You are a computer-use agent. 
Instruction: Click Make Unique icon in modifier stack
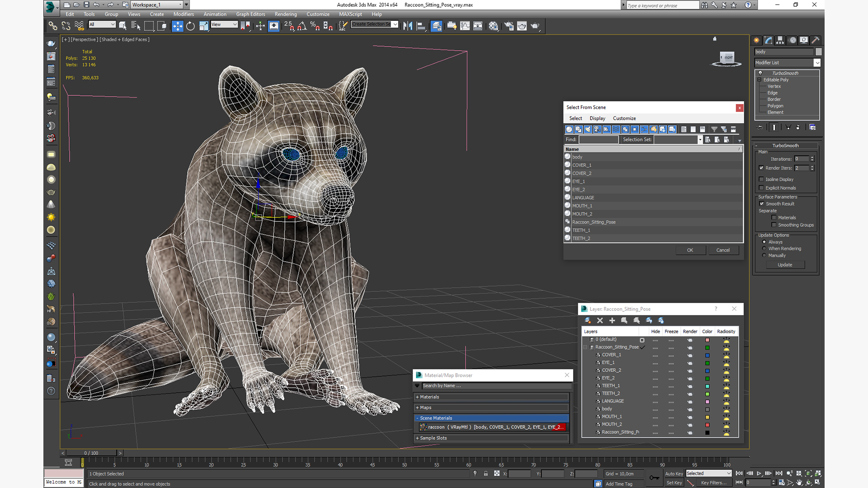788,127
